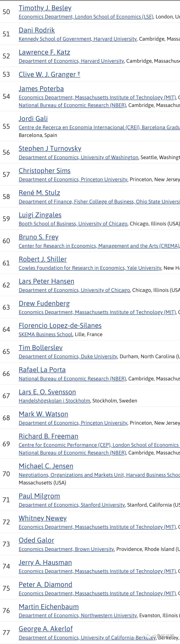The height and width of the screenshot is (644, 180).
Task: Click Paul Milgrom's Stanford department link
Action: pos(72,505)
